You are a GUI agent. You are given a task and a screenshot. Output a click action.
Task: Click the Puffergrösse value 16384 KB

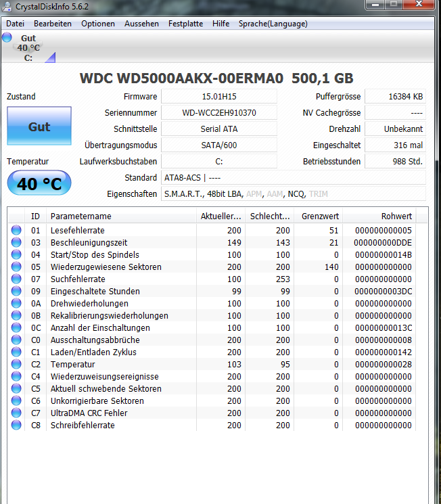396,97
